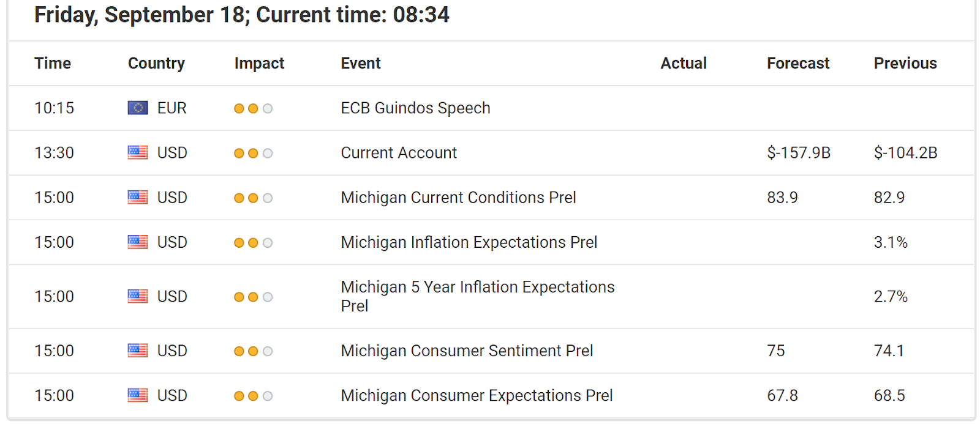Click the Previous column header

tap(905, 63)
